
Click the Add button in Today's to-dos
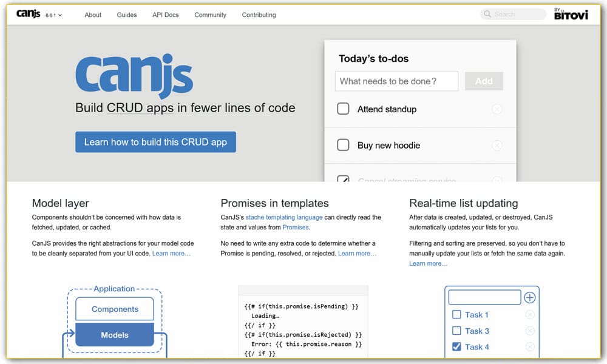(x=484, y=81)
